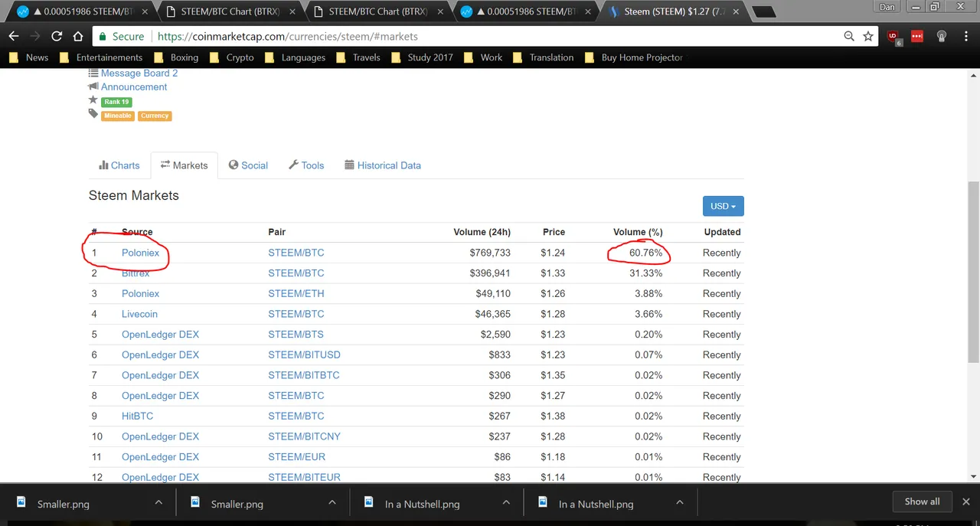
Task: Expand options for second Smaller.png download
Action: click(x=332, y=502)
